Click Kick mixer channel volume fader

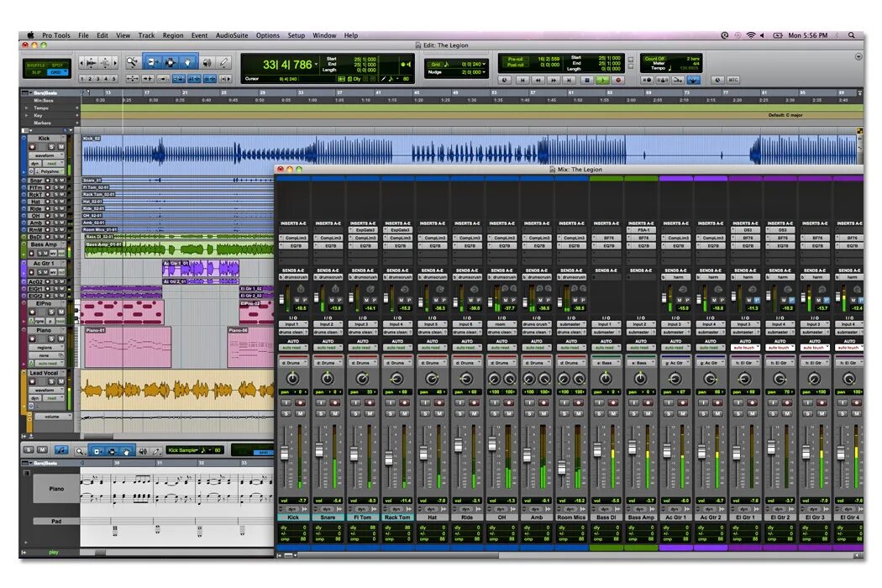[x=285, y=453]
